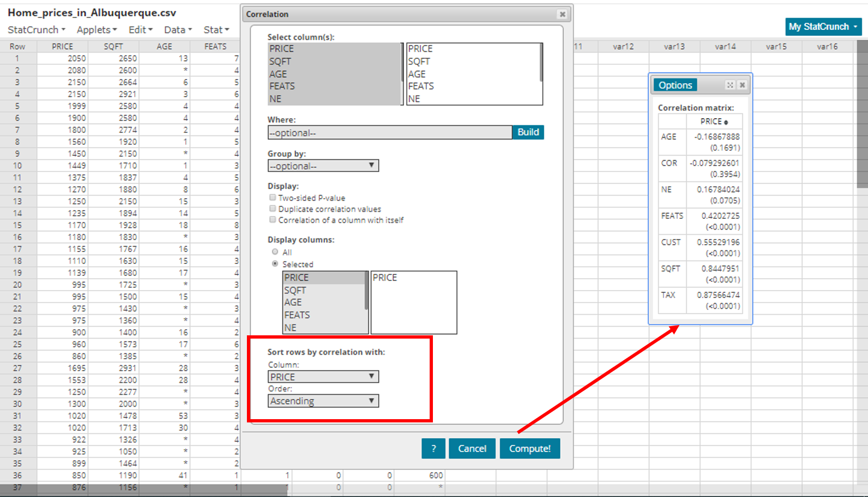868x497 pixels.
Task: Click the PRICE sort indicator in correlation matrix
Action: [x=726, y=122]
